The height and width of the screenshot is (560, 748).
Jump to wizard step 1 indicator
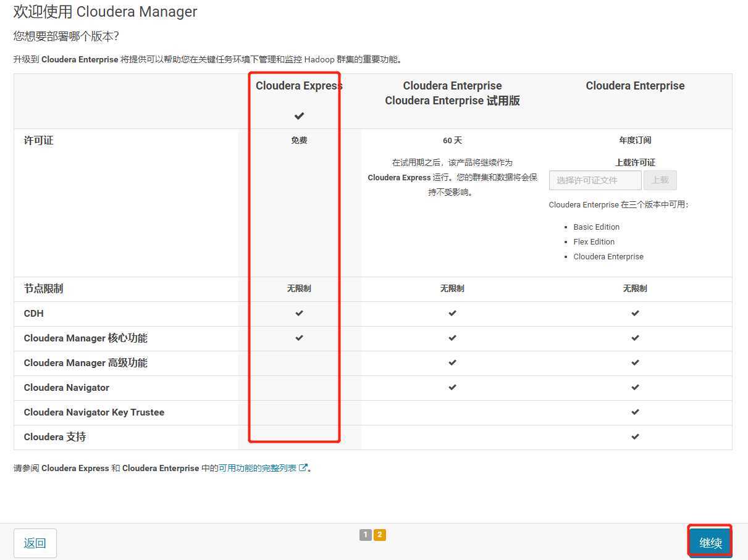coord(366,535)
